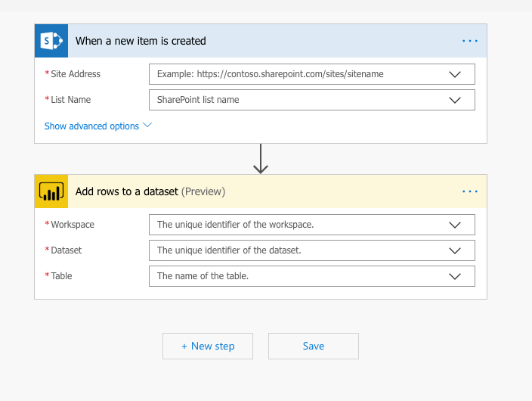Add a New step to the flow

point(208,346)
